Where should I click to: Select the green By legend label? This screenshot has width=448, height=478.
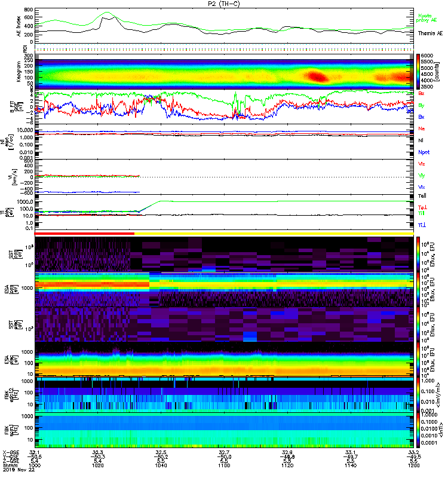[x=421, y=106]
